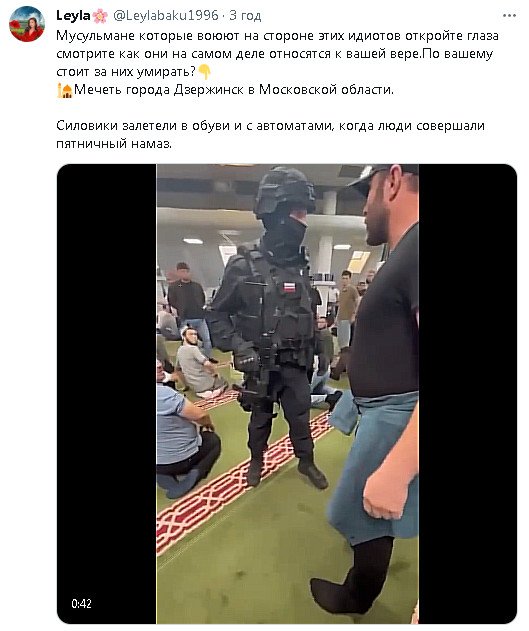Open Leyla's profile picture avatar
Image resolution: width=529 pixels, height=631 pixels.
[27, 24]
